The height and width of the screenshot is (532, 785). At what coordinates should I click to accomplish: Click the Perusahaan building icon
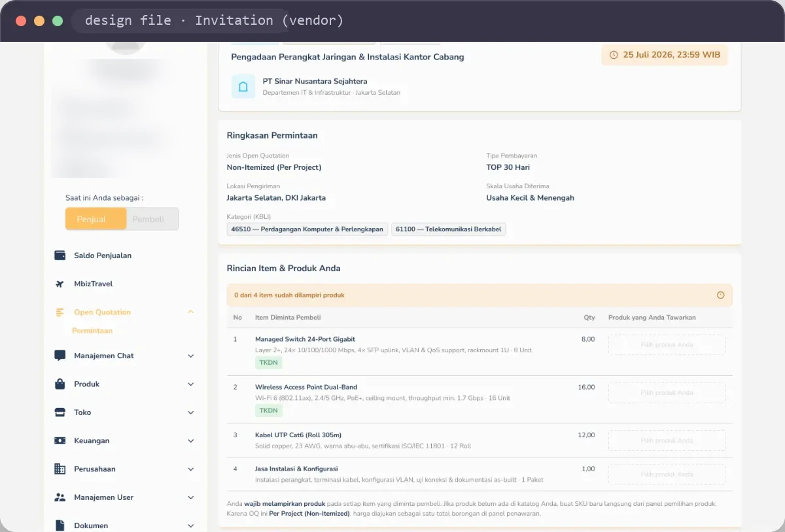click(x=60, y=469)
